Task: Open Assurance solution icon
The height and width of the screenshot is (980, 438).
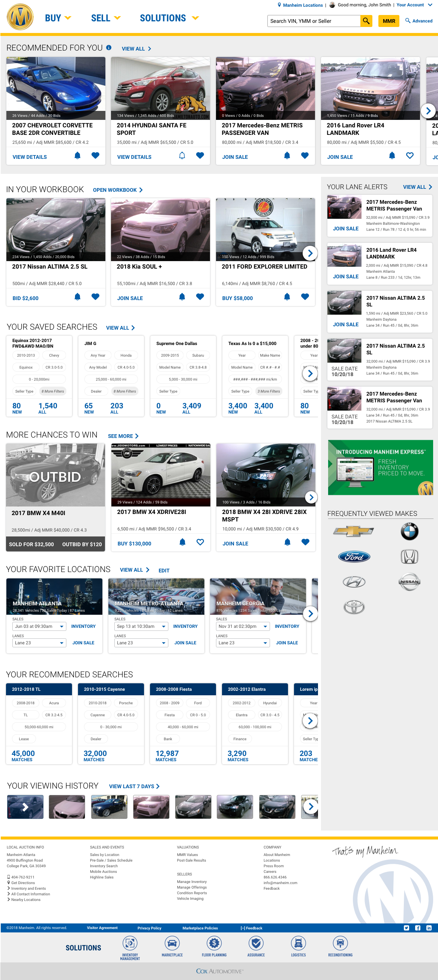Action: point(256,943)
